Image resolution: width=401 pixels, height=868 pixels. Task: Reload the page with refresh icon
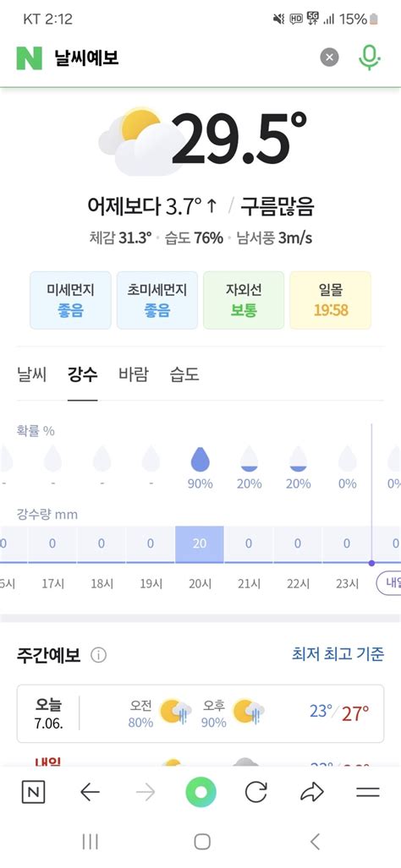click(255, 793)
